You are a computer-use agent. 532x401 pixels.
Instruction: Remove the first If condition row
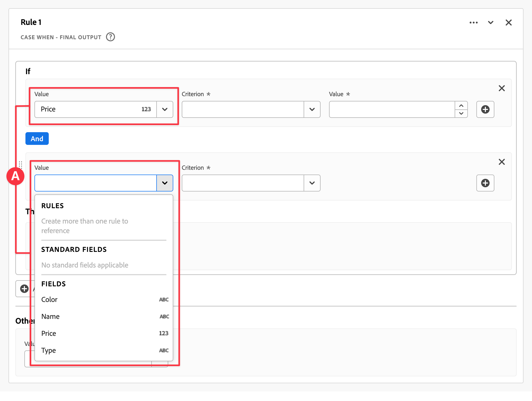(502, 88)
